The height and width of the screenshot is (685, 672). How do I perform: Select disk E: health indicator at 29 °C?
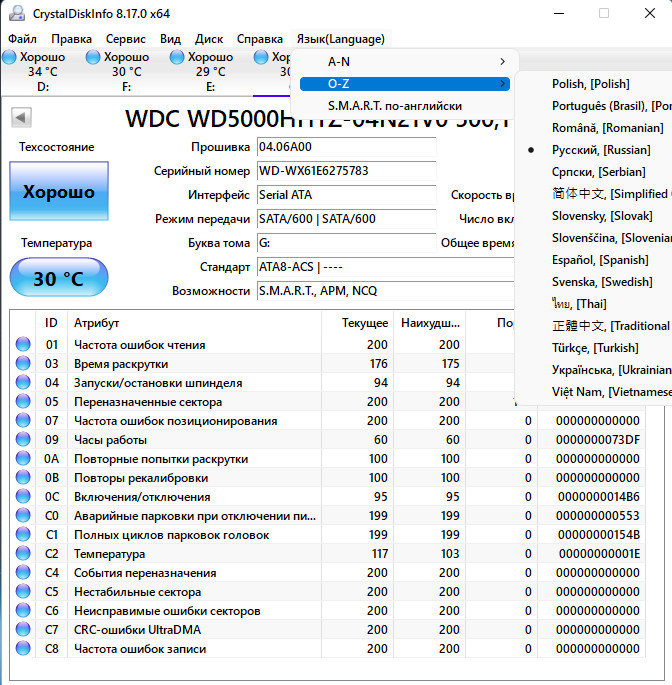pyautogui.click(x=210, y=64)
